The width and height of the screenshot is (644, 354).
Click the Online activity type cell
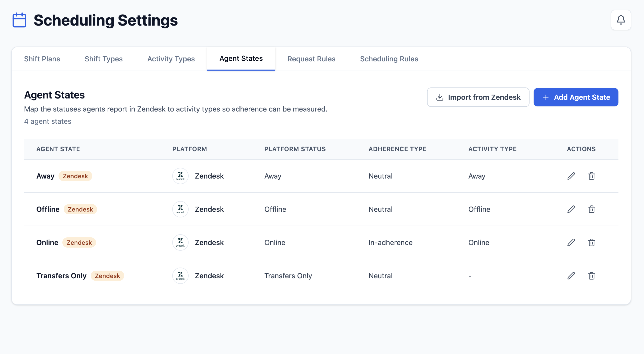pos(479,242)
